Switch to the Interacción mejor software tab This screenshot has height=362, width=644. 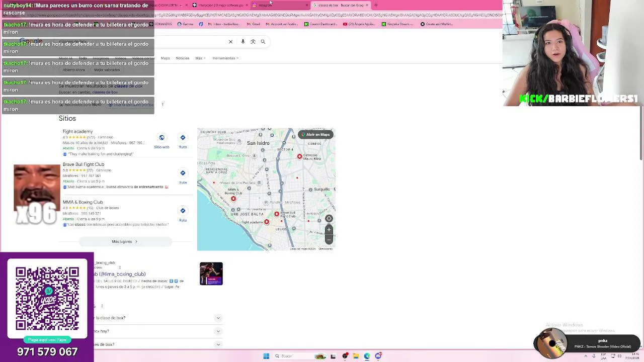220,5
